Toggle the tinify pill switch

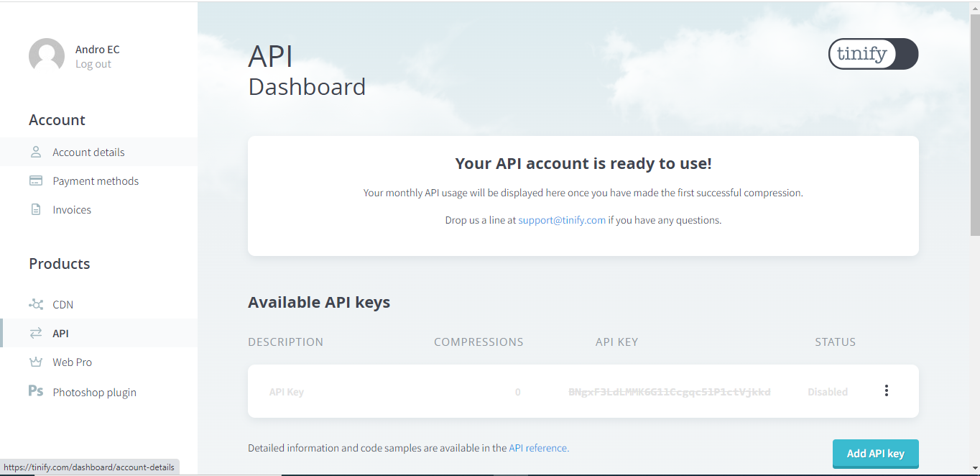click(873, 53)
